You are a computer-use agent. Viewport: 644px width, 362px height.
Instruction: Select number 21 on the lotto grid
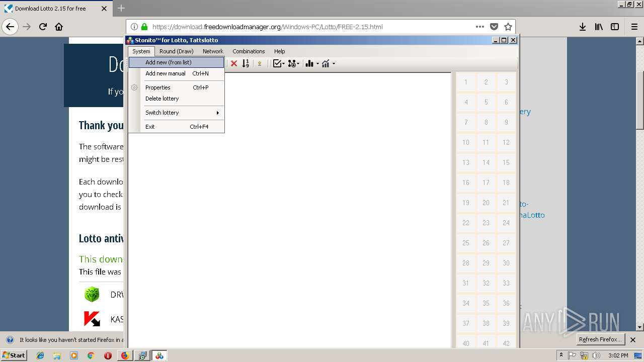(x=506, y=203)
